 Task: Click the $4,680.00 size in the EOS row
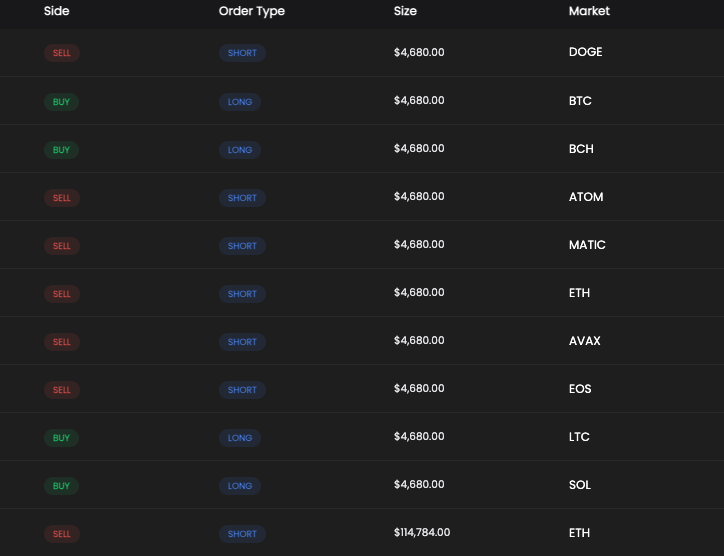(x=419, y=388)
